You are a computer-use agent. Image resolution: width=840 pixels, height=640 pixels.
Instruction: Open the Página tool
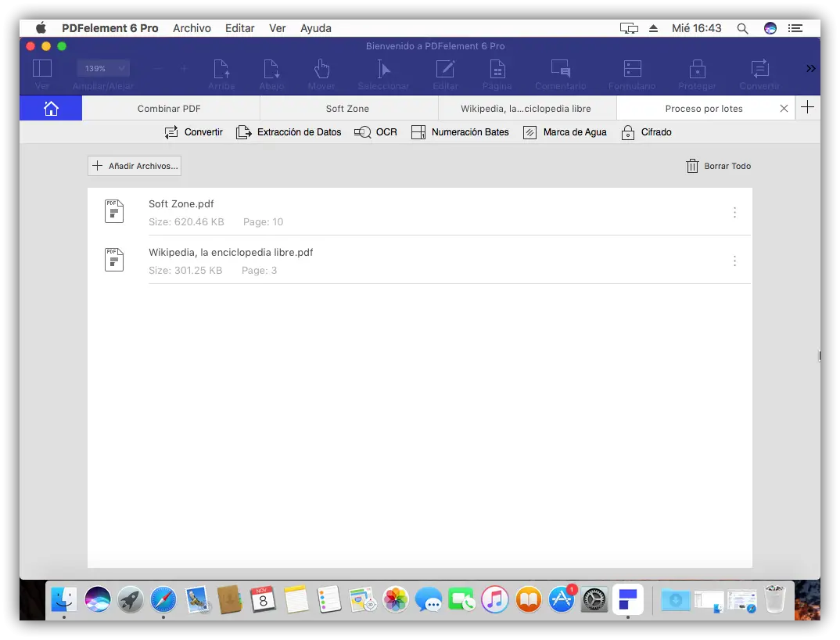point(497,69)
